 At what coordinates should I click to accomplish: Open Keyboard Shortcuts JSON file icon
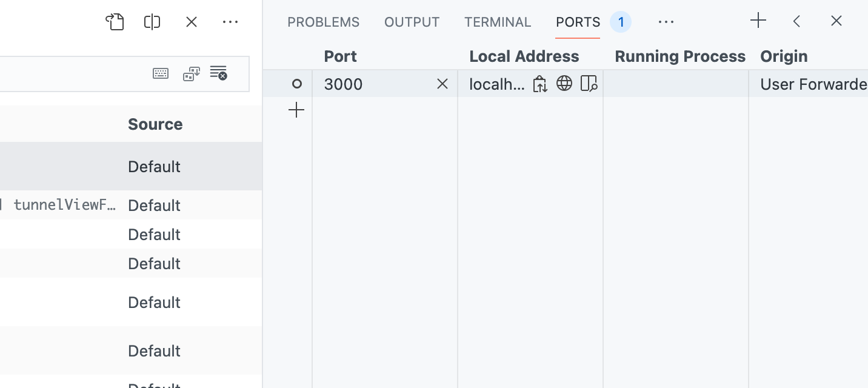coord(115,22)
